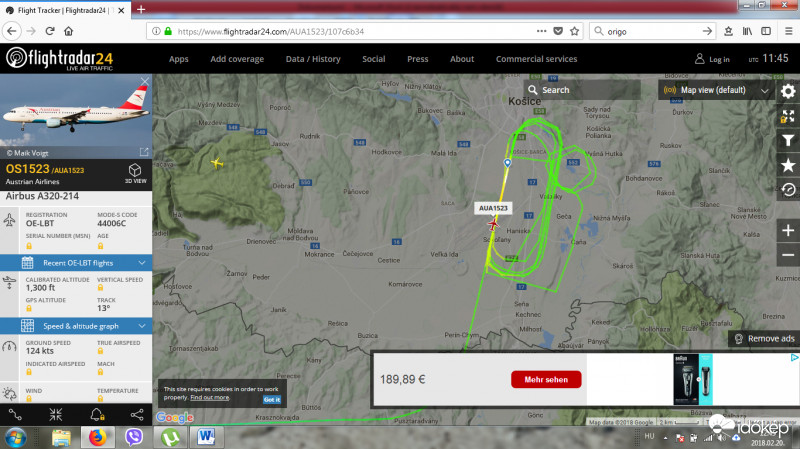Open the 3D view cube icon

pyautogui.click(x=135, y=173)
